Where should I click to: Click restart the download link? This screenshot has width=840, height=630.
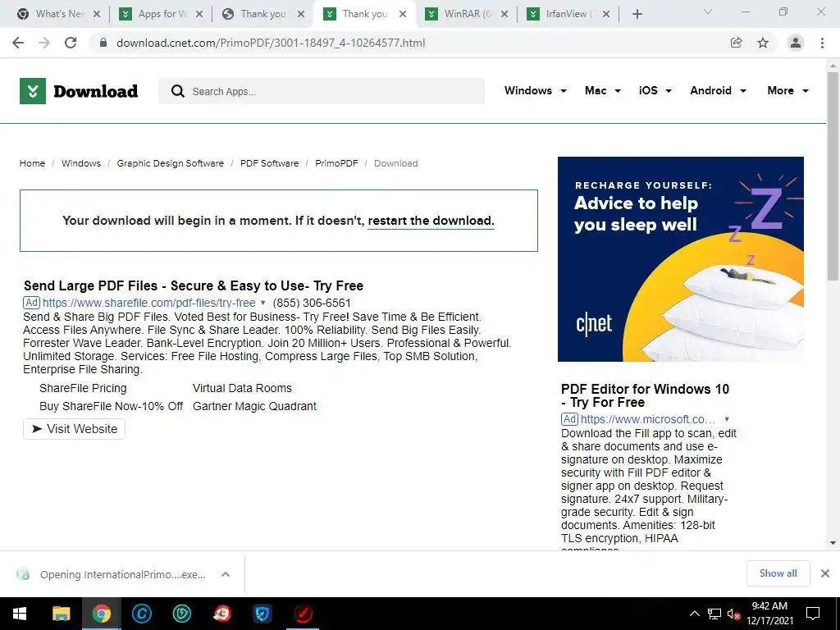pos(431,221)
